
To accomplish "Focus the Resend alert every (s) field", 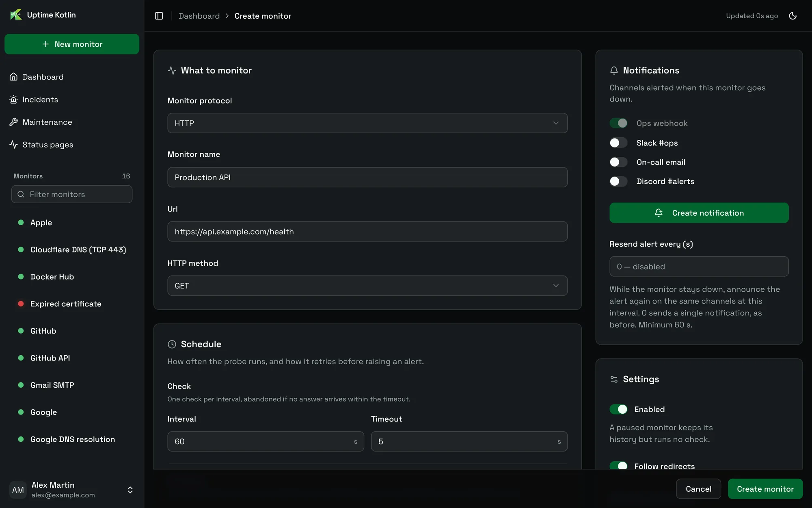I will [699, 267].
